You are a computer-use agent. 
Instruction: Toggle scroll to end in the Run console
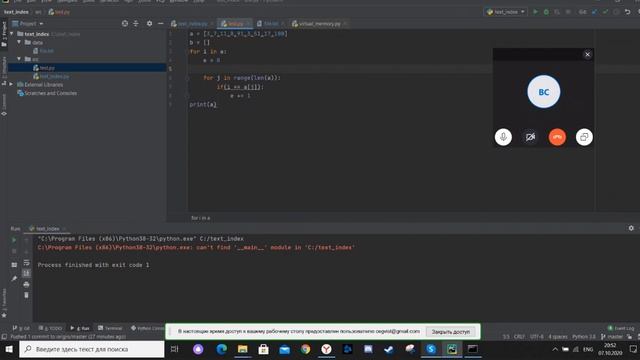(27, 273)
